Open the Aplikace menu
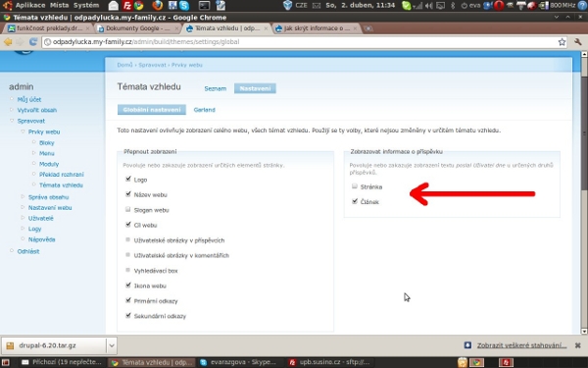The width and height of the screenshot is (588, 368). [30, 5]
